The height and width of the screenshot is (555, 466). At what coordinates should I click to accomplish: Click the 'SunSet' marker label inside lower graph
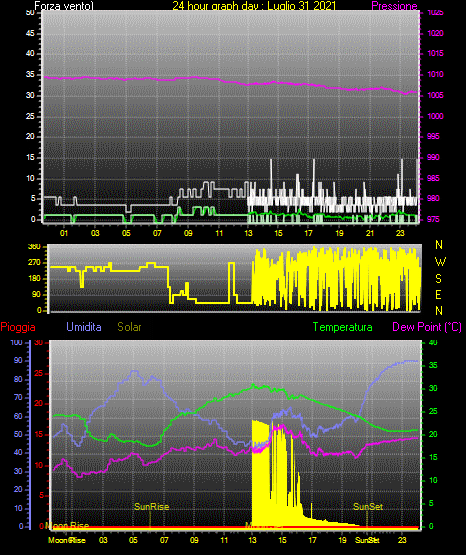pos(368,507)
